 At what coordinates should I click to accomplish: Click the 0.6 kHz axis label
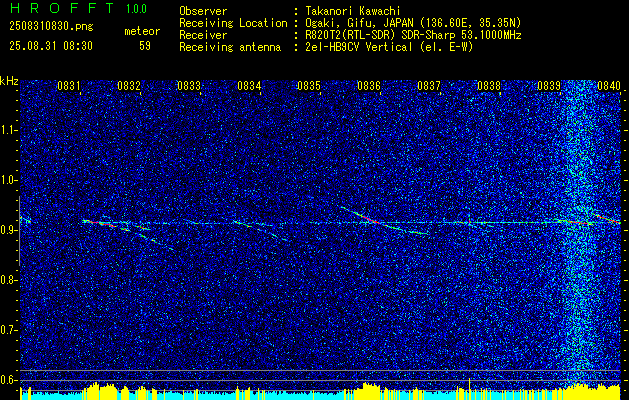pos(8,380)
